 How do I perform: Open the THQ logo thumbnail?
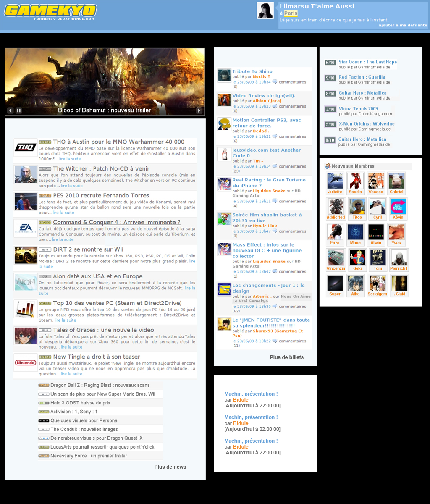[26, 147]
